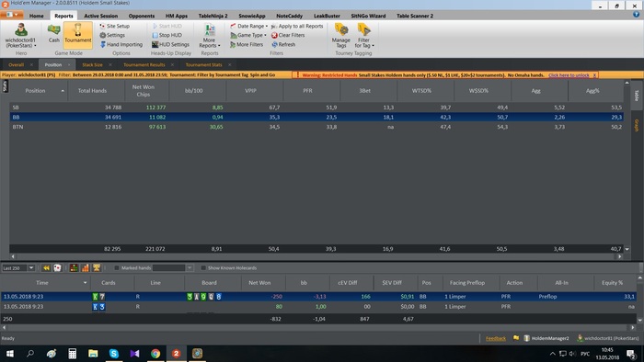Select the BTN position row

tap(316, 127)
